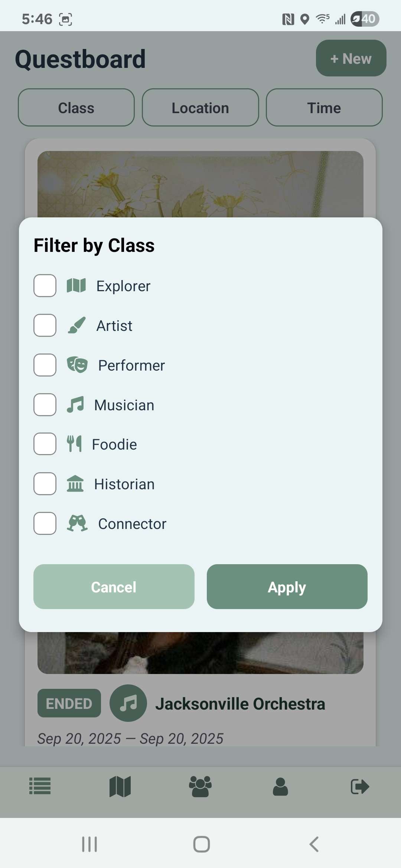Open the Jacksonville Orchestra quest title
Viewport: 401px width, 868px height.
(240, 704)
